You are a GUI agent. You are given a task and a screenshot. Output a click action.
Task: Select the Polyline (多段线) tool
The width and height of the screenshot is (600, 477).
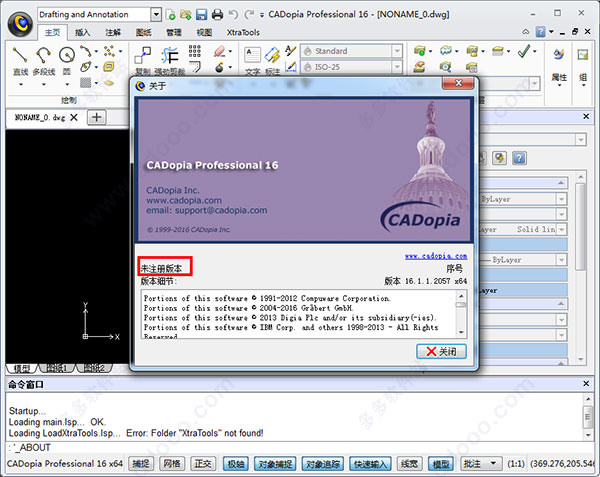43,55
